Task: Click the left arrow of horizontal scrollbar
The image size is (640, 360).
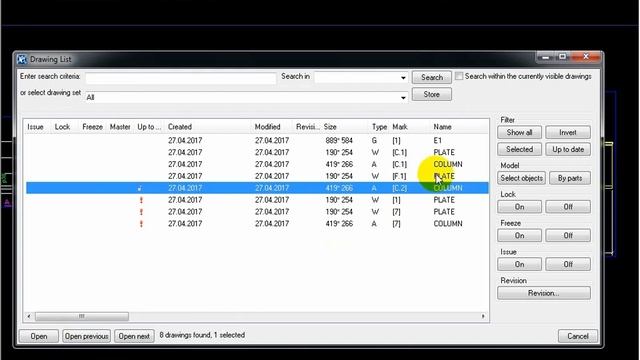Action: [29, 316]
